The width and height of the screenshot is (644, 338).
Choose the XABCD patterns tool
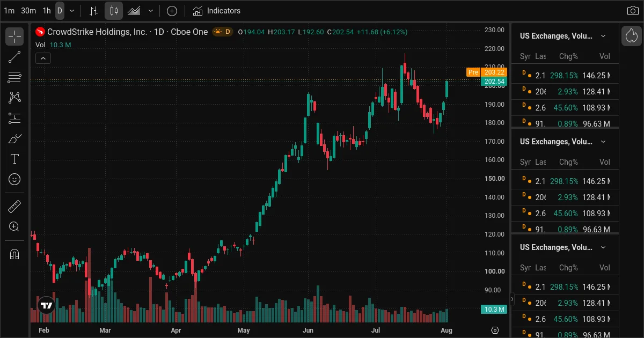click(x=14, y=98)
